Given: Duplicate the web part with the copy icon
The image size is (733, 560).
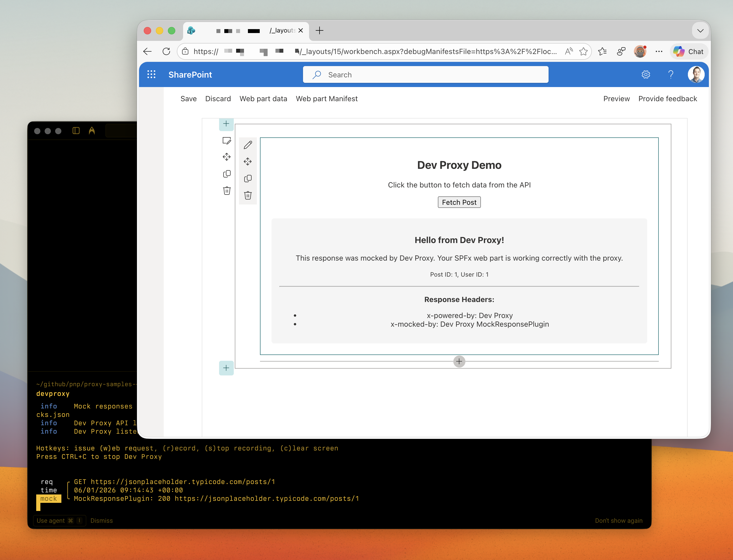Looking at the screenshot, I should (x=248, y=178).
